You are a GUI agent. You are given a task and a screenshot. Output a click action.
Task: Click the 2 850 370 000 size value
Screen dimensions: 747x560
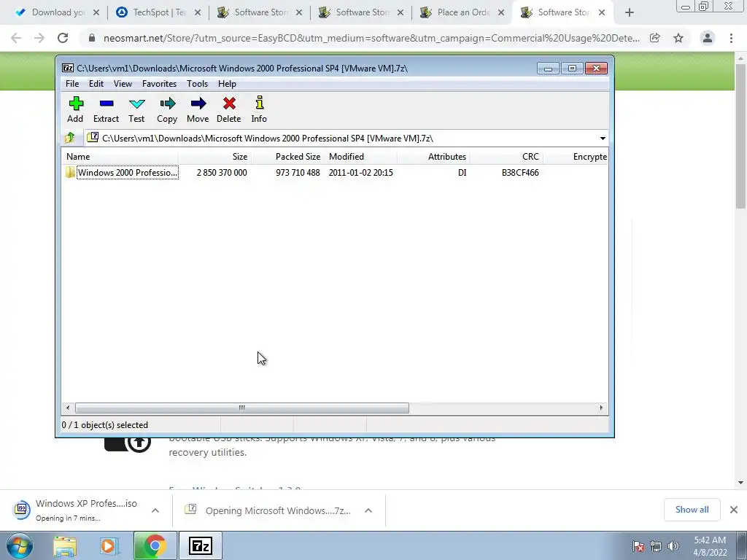tap(222, 172)
